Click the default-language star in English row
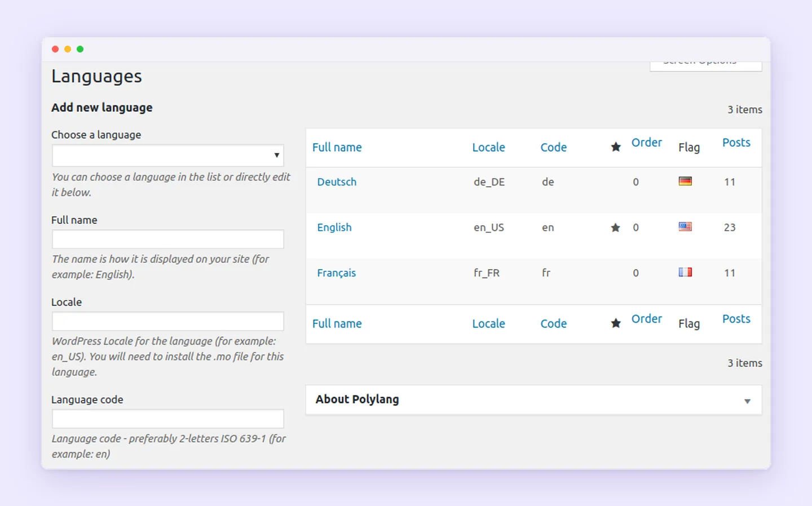 coord(615,227)
